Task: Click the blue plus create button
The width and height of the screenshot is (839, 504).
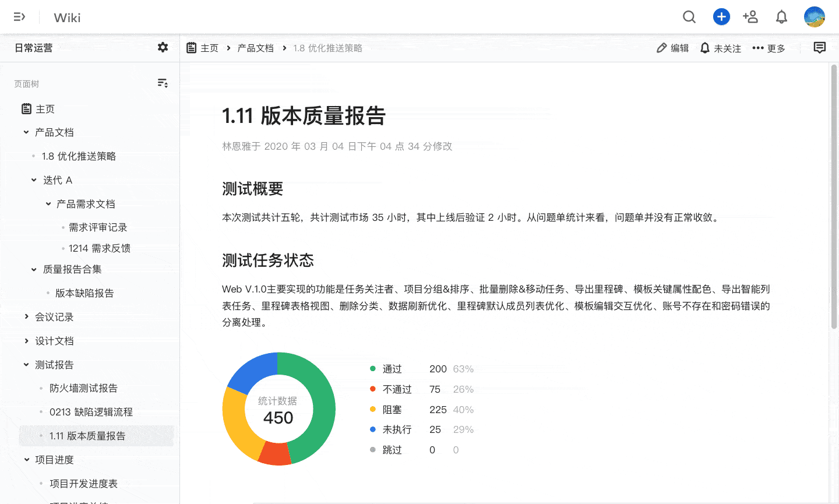Action: tap(721, 17)
